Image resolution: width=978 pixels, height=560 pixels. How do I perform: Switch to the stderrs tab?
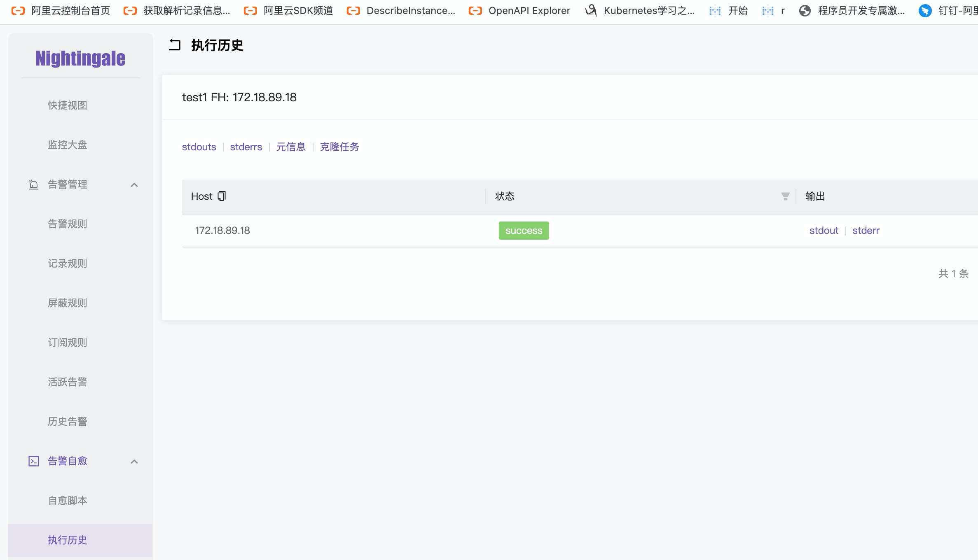(x=246, y=147)
